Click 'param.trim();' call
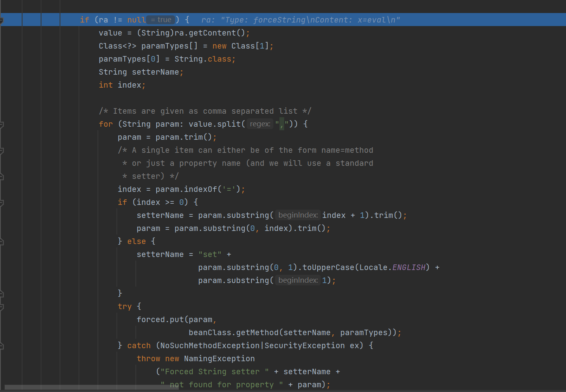Screen dimensions: 566x392 tap(186, 137)
